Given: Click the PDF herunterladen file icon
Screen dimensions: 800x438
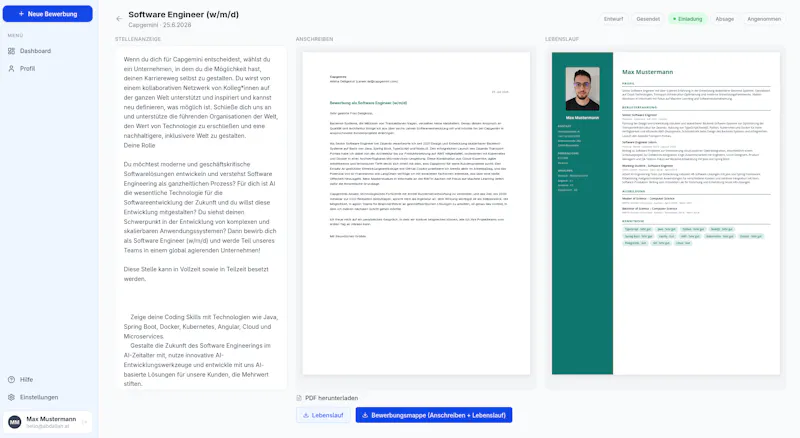Looking at the screenshot, I should click(299, 398).
